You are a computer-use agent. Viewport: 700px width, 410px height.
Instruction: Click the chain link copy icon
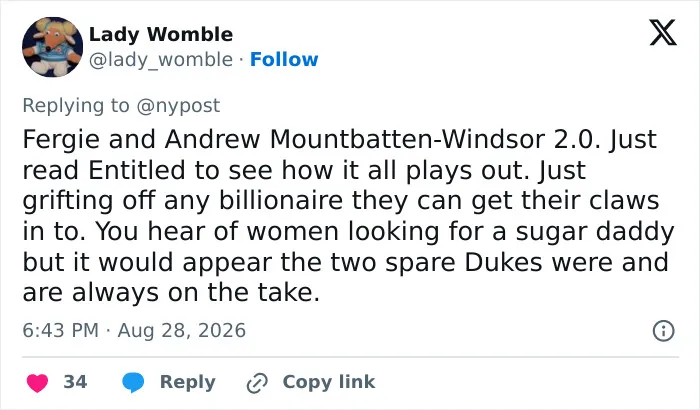click(257, 383)
